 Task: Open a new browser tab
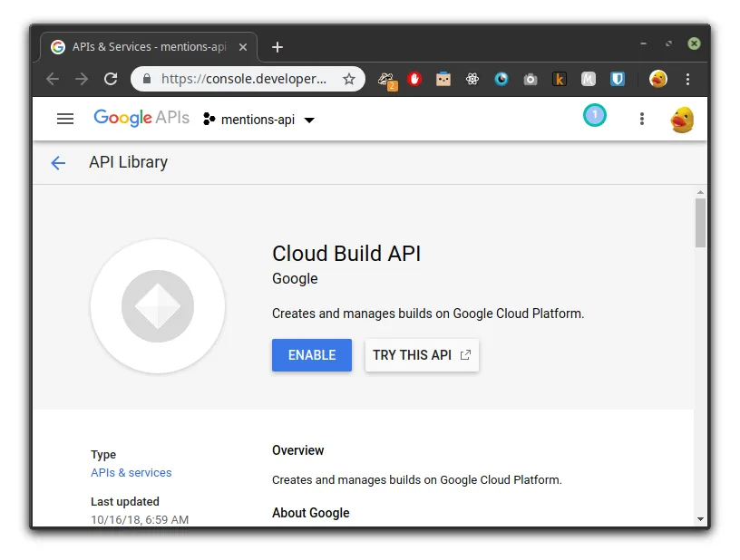coord(277,46)
